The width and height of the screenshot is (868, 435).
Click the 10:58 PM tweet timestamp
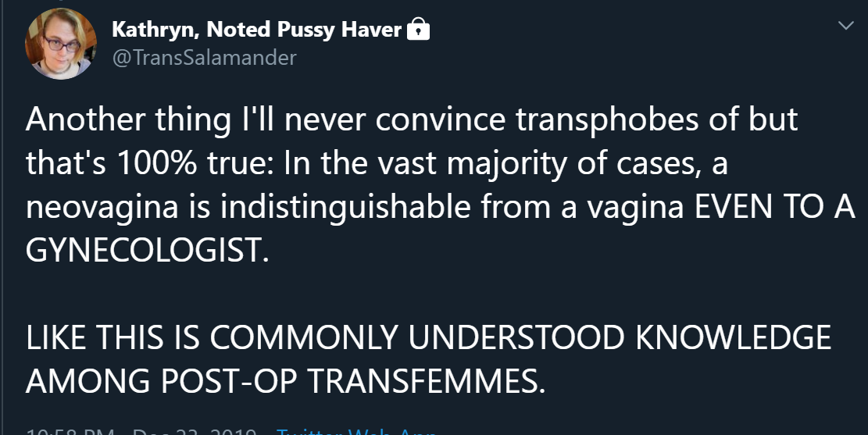(x=70, y=431)
